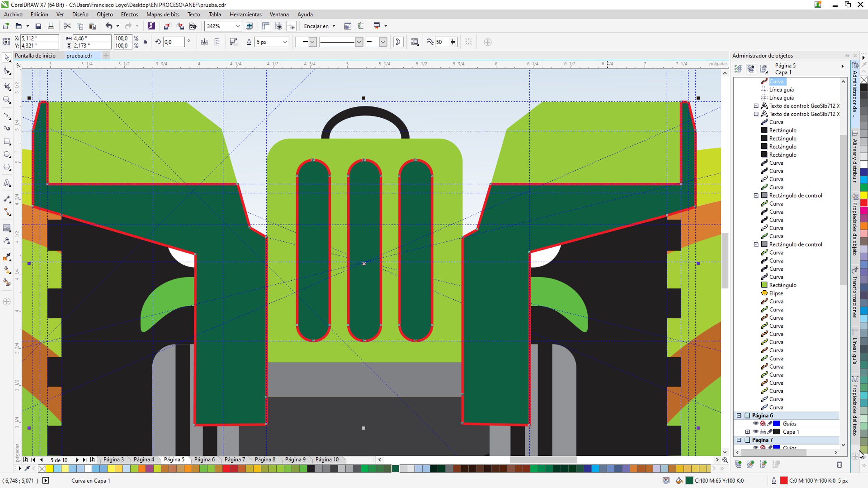Open the Herramientas menu
The width and height of the screenshot is (868, 488).
(x=245, y=14)
